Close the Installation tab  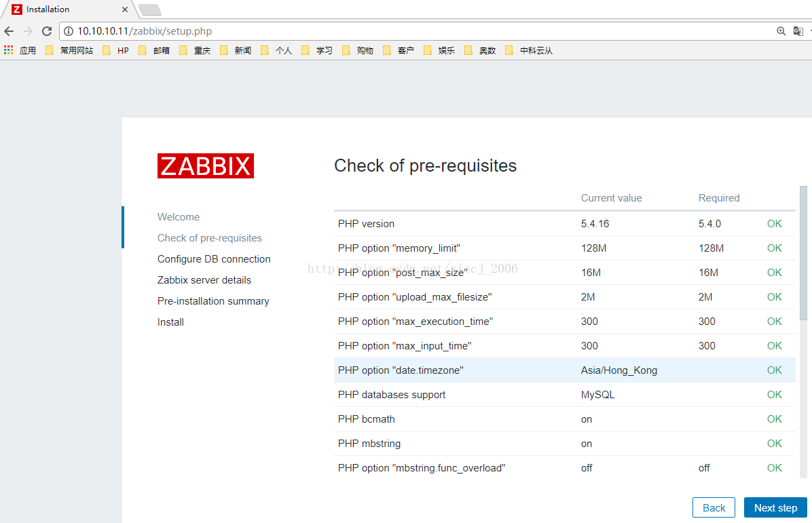tap(125, 9)
